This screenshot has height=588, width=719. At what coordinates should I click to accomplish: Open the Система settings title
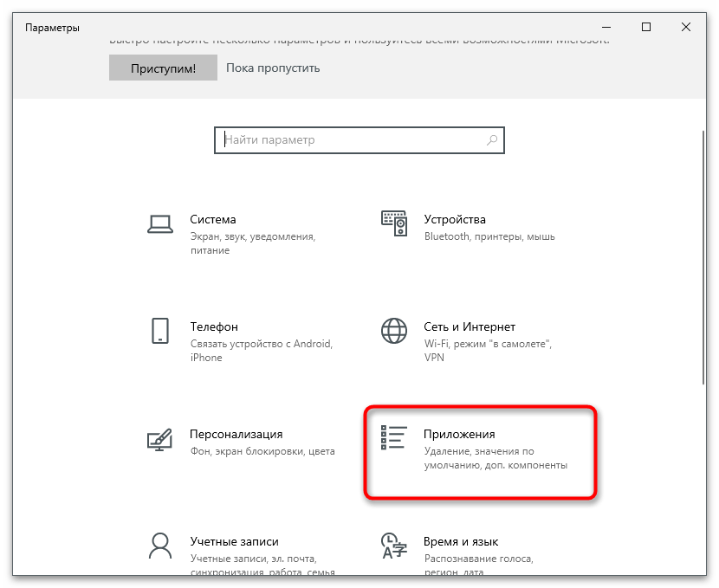tap(213, 219)
